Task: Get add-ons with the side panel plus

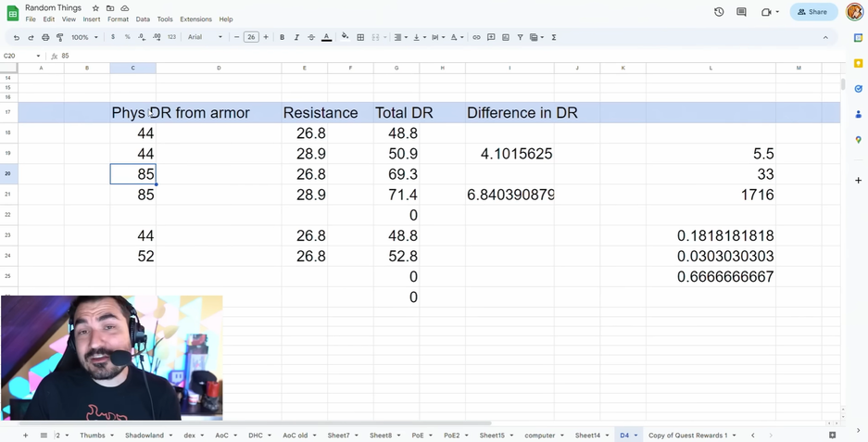Action: [x=858, y=180]
